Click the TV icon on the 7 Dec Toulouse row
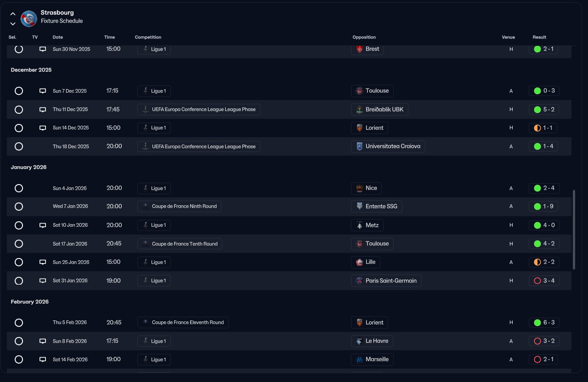The height and width of the screenshot is (382, 588). (x=43, y=91)
